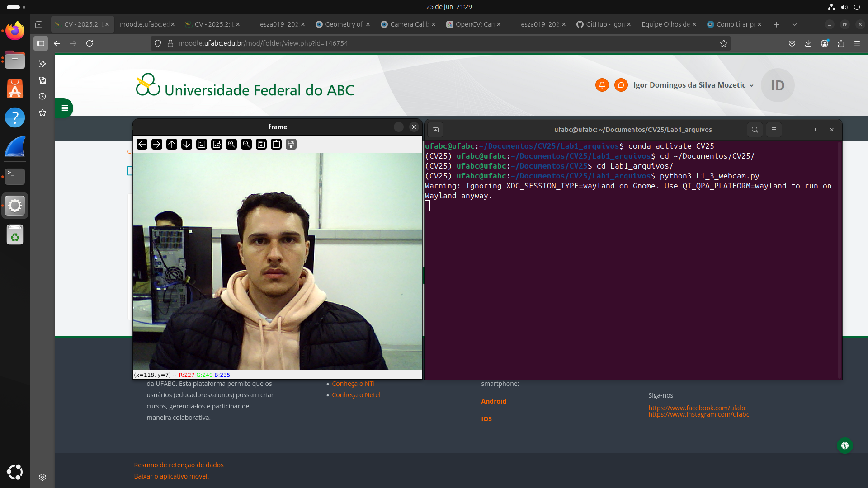This screenshot has width=868, height=488.
Task: Switch to the OpenCV: Cam tab
Action: [x=474, y=24]
